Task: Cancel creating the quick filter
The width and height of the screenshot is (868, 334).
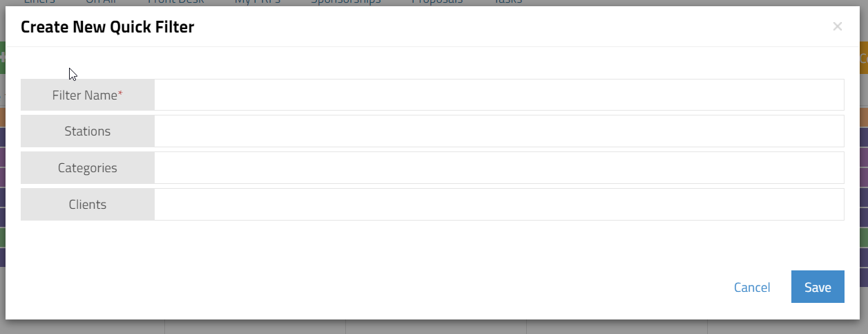Action: 752,287
